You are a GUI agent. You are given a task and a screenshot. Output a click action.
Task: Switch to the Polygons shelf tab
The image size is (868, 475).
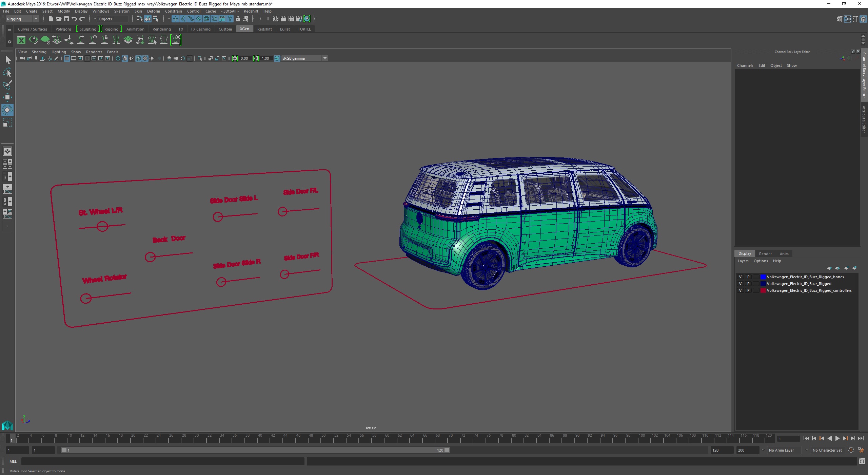63,29
